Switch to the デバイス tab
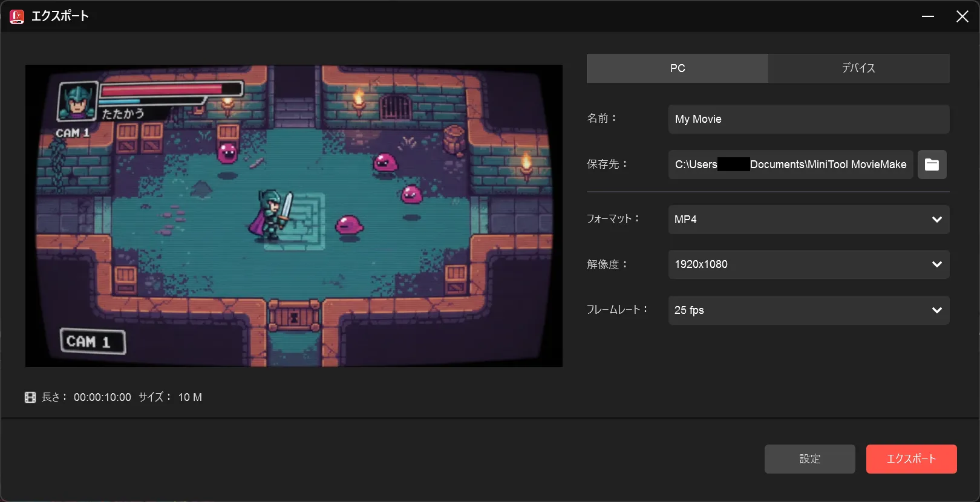980x502 pixels. click(859, 68)
